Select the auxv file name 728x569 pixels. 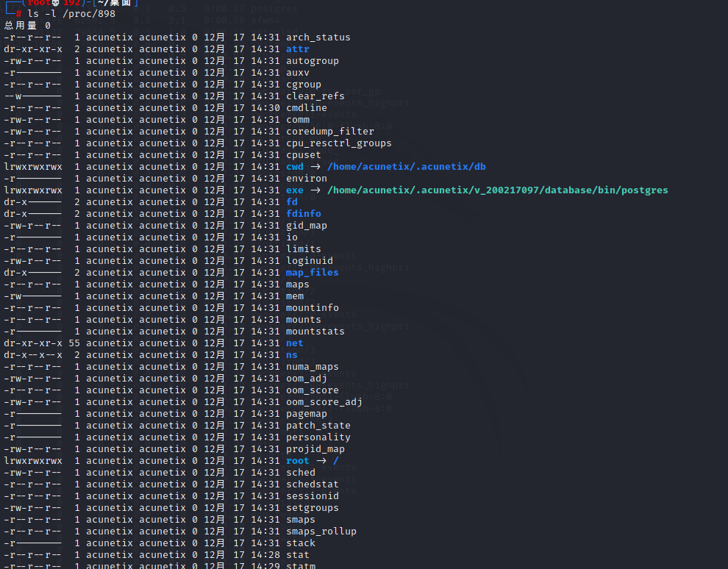coord(298,72)
